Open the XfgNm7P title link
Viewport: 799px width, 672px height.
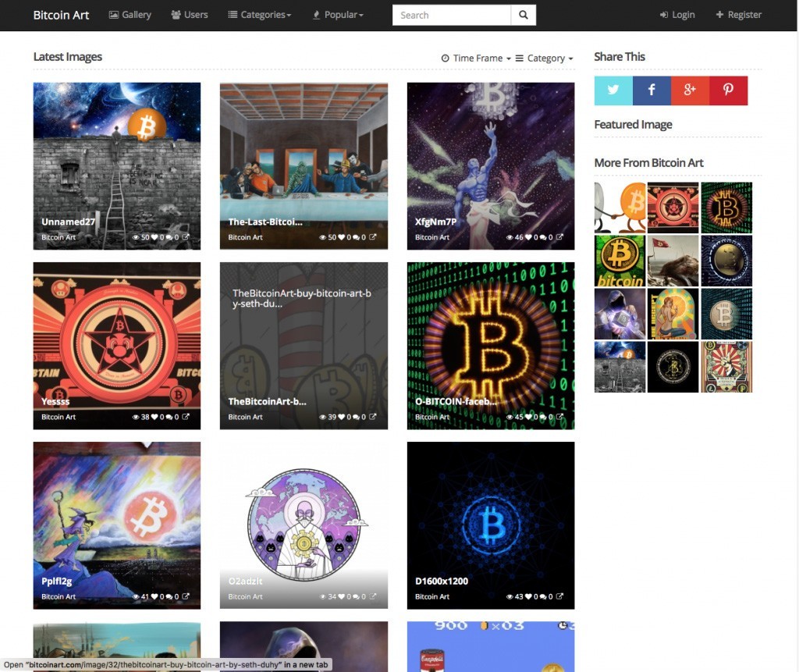point(435,222)
